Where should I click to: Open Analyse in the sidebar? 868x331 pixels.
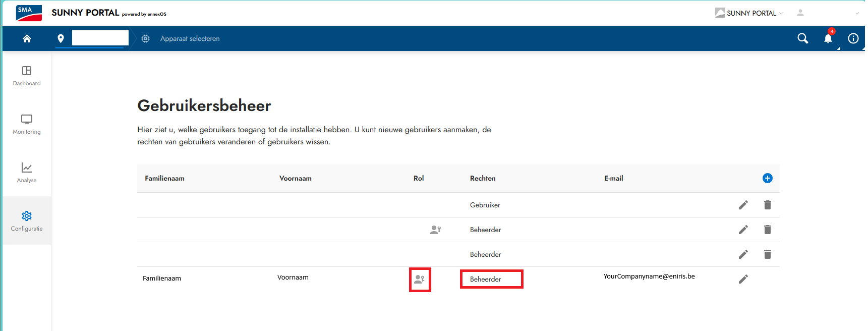click(x=27, y=173)
